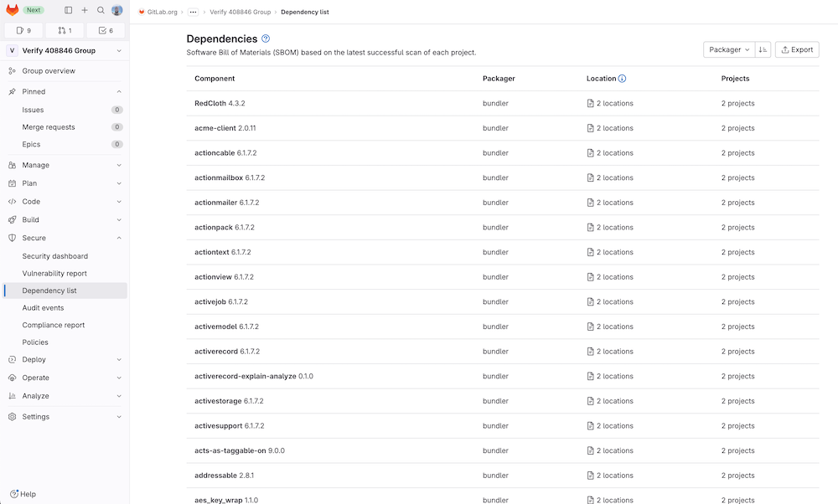Open your profile avatar menu

pos(117,10)
